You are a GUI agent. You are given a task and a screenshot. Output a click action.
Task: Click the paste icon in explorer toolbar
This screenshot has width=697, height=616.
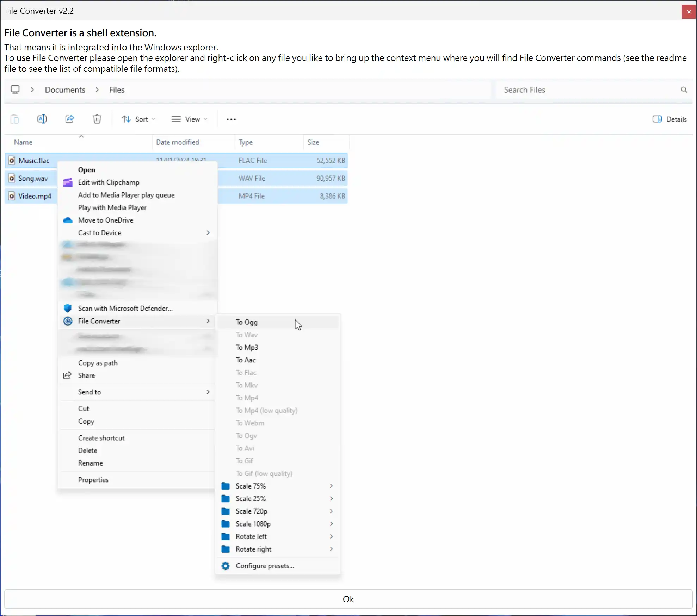[x=14, y=119]
